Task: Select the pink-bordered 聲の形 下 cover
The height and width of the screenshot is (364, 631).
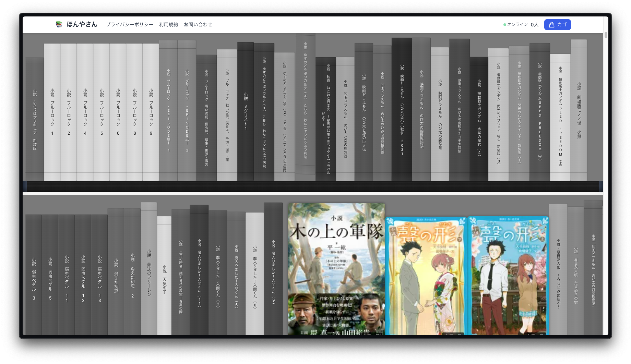Action: point(426,276)
